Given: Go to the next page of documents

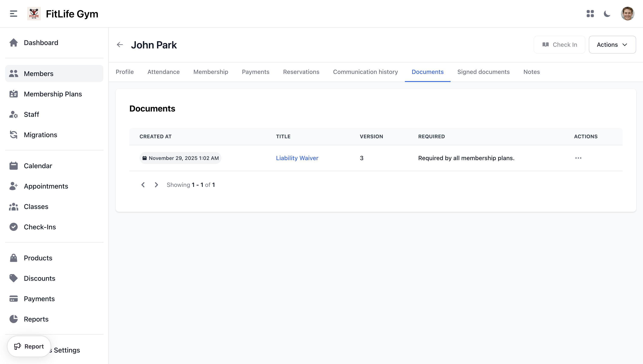Looking at the screenshot, I should (156, 185).
